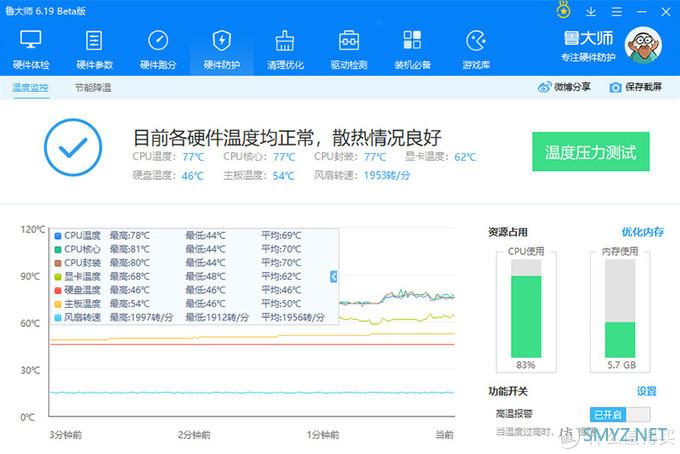Open 硬件体检 hardware checkup section

coord(31,50)
